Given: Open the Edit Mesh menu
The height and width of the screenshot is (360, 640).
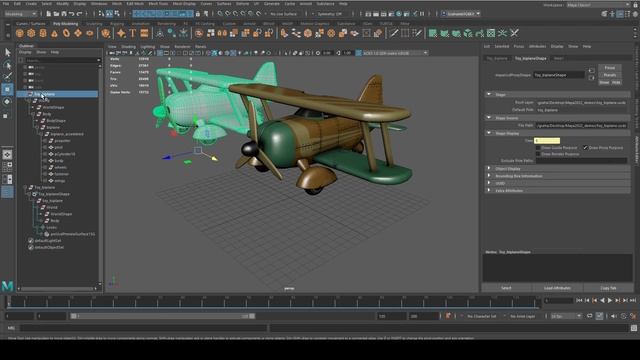Looking at the screenshot, I should 135,4.
